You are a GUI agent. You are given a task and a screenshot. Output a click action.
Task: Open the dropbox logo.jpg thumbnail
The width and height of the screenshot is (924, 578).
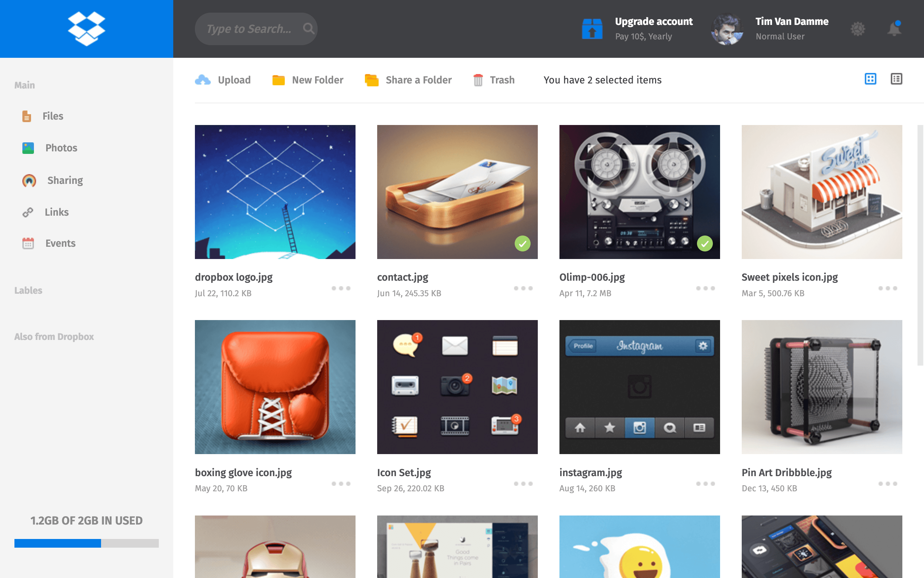point(275,192)
